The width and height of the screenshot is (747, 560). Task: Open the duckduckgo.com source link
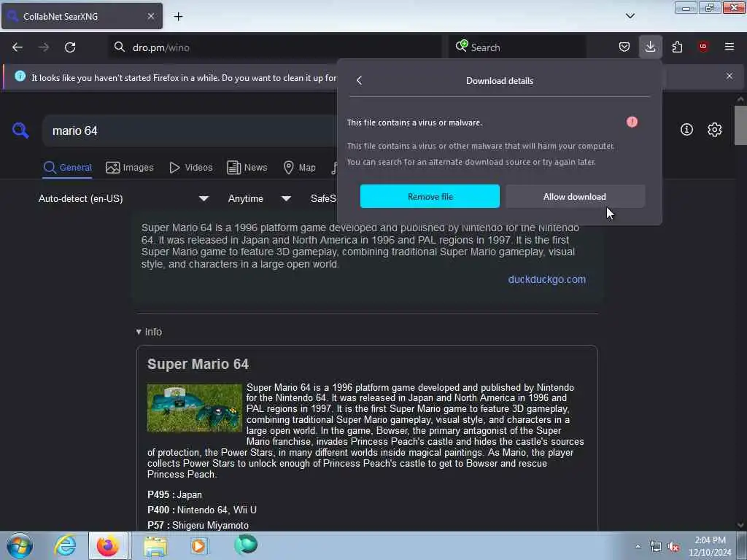547,279
